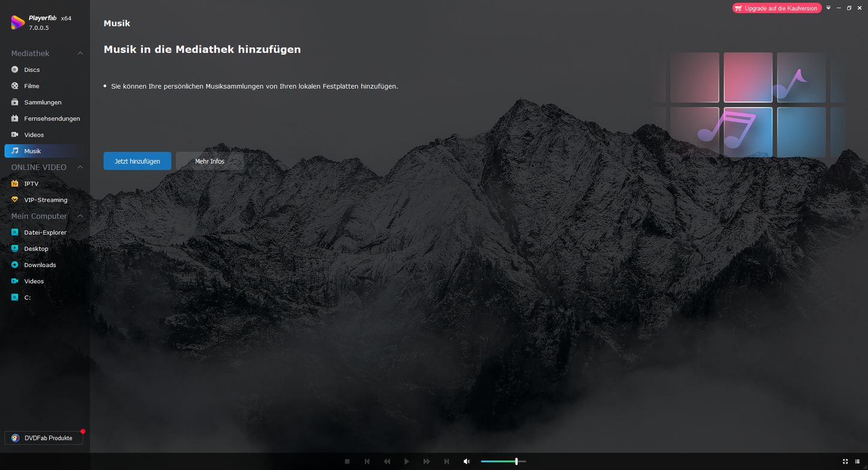Open Datei-Explorer in the sidebar
This screenshot has height=470, width=868.
(45, 232)
